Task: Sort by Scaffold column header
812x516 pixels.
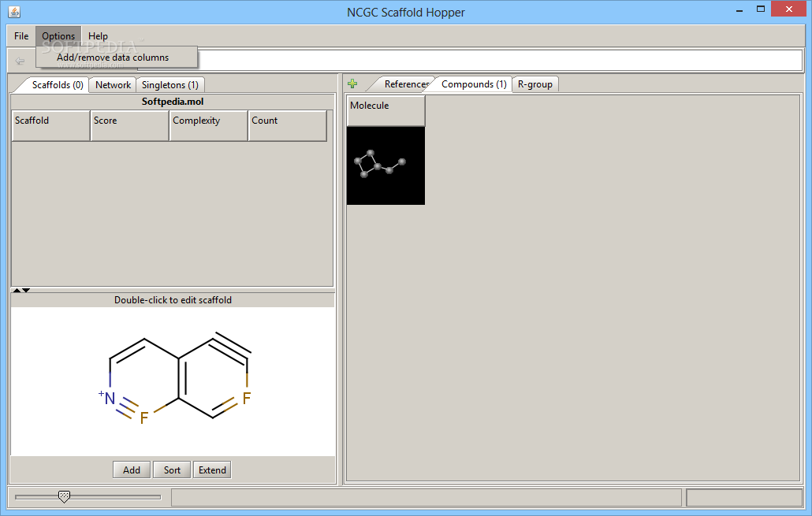Action: 50,125
